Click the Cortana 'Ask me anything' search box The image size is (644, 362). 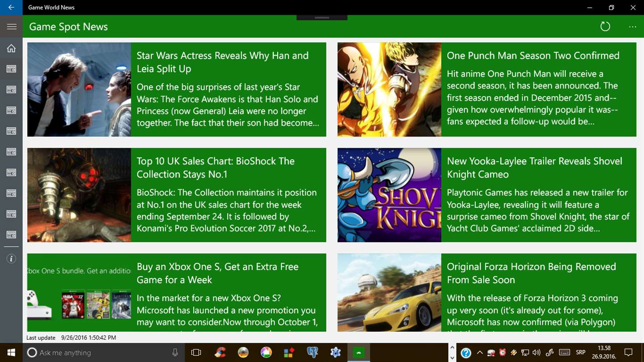pos(103,353)
